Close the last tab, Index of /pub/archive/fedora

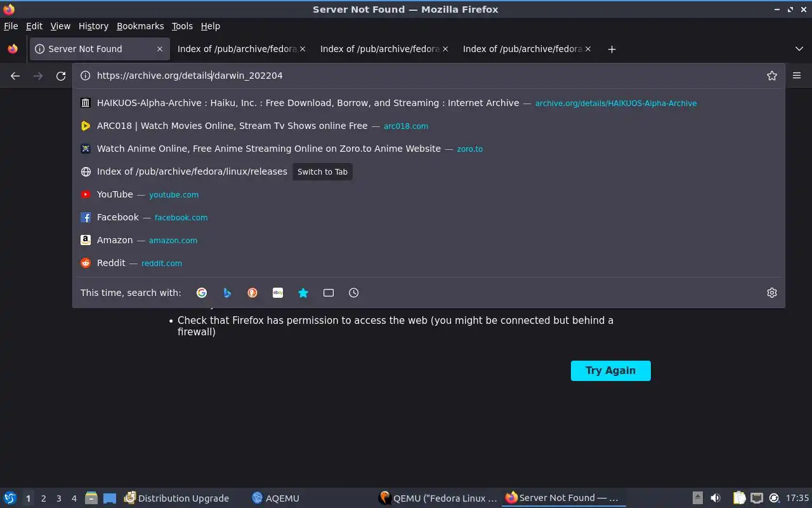[x=588, y=49]
